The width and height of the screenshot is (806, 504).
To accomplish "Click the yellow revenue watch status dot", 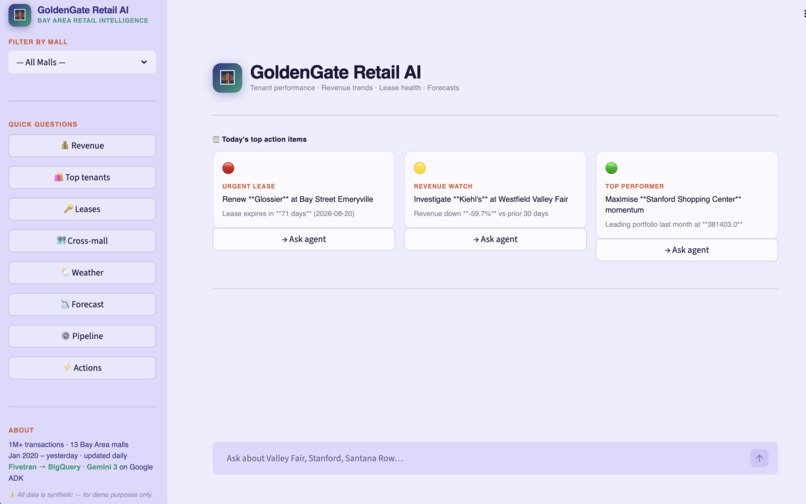I will [420, 168].
